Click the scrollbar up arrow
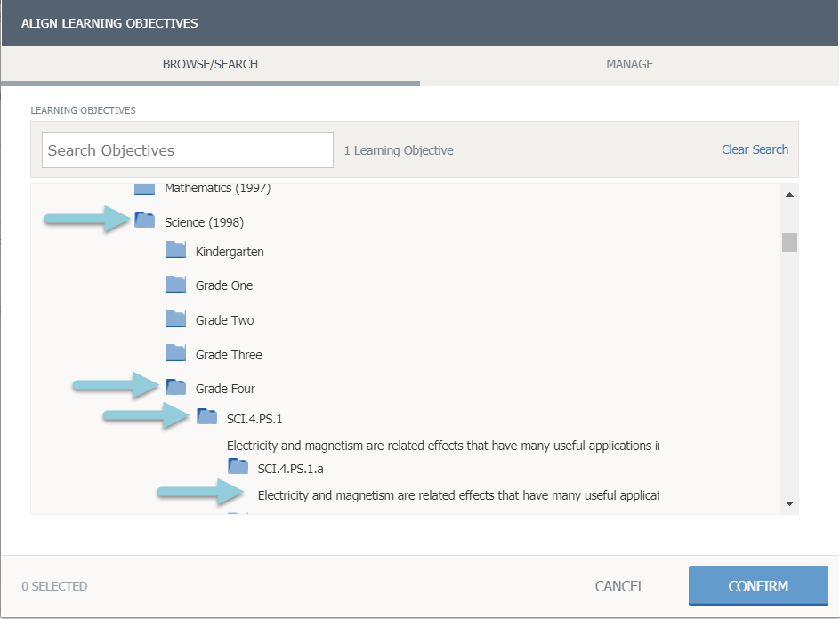 click(789, 194)
